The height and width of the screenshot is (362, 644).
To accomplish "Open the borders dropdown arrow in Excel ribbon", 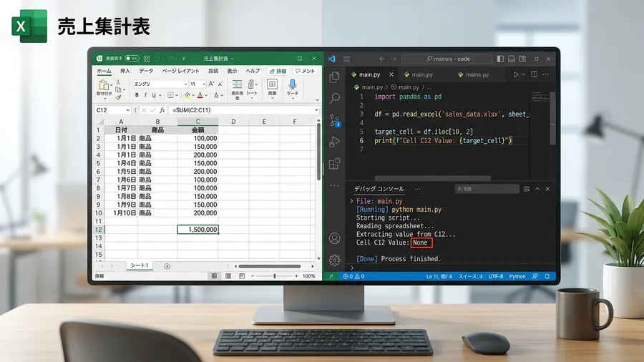I will coord(177,95).
